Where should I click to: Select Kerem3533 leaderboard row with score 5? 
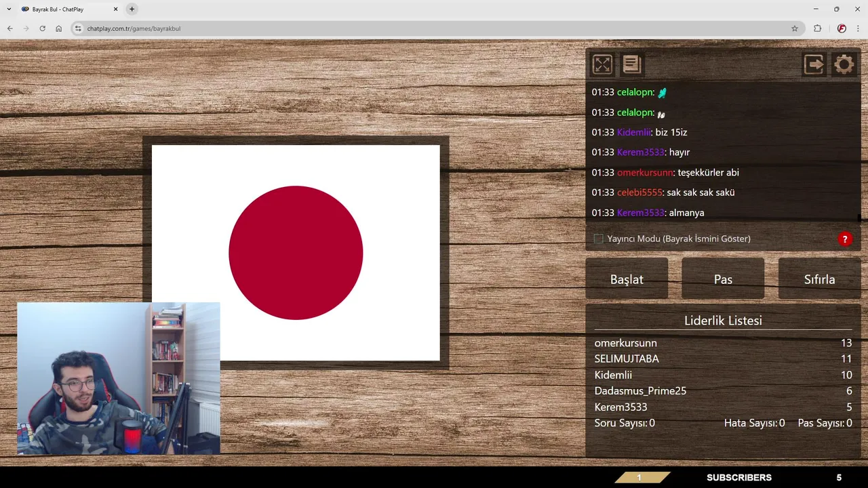[x=723, y=407]
